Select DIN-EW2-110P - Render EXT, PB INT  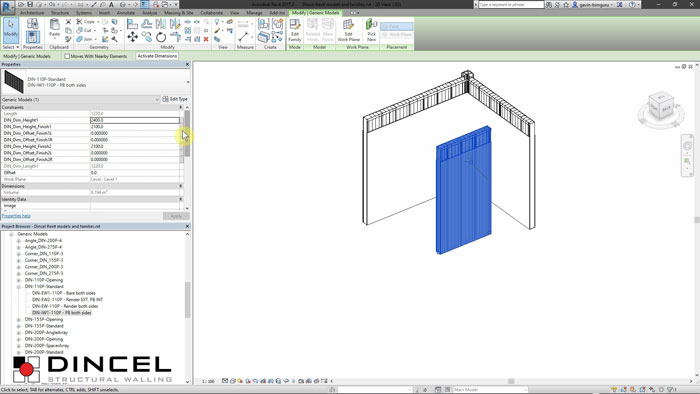67,300
